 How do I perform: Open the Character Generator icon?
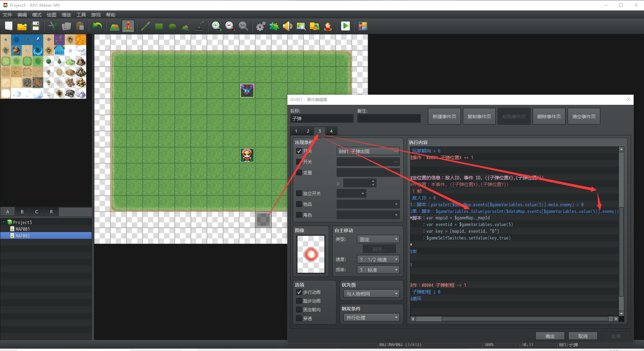[328, 26]
